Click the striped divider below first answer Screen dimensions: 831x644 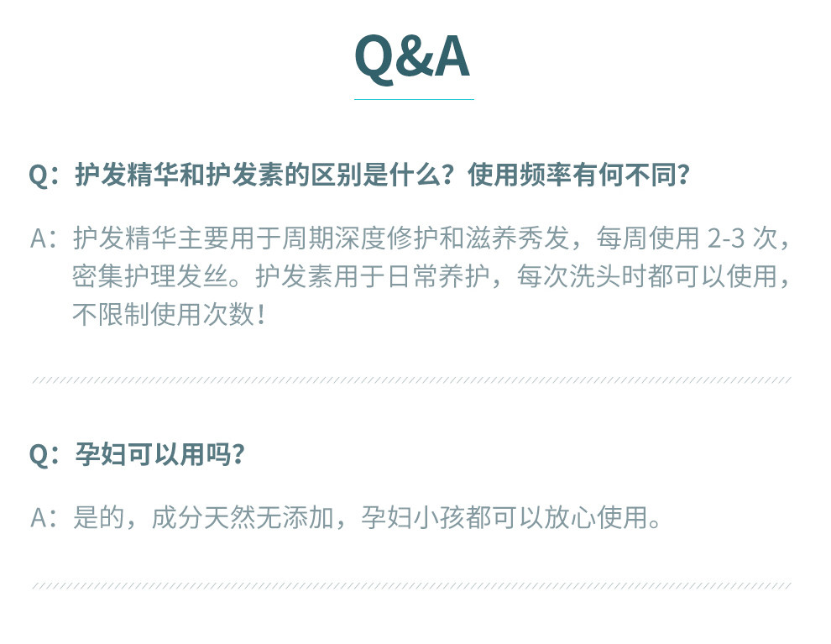tap(411, 380)
